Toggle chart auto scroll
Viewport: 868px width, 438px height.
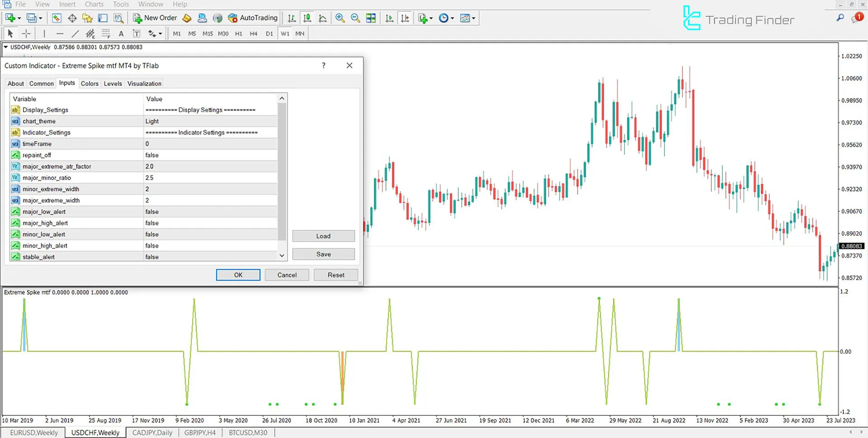pos(389,18)
